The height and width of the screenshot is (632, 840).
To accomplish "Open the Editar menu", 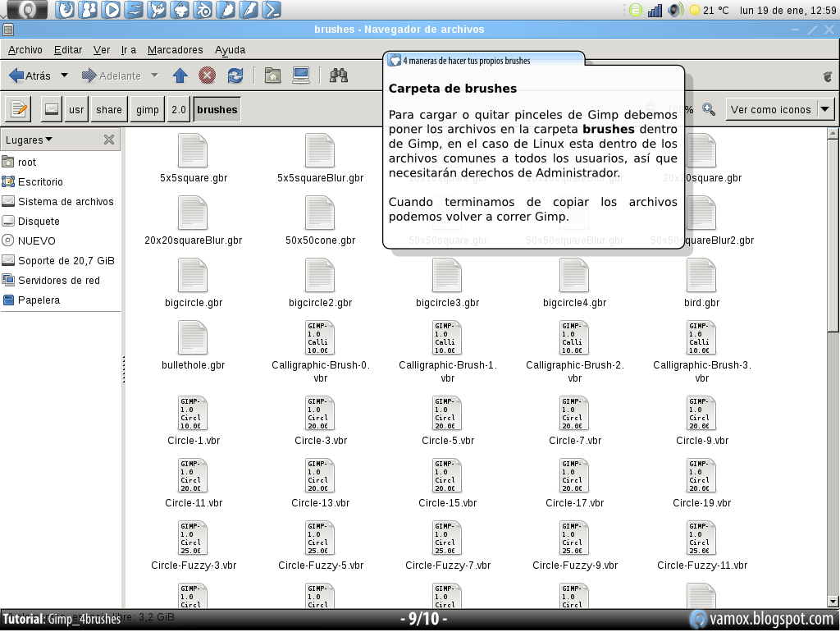I will pos(68,50).
